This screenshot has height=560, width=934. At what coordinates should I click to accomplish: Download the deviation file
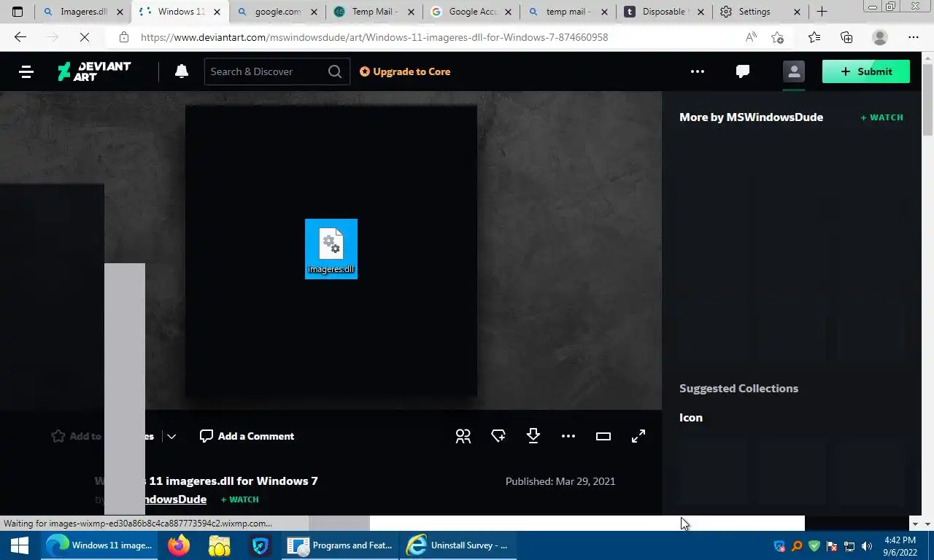click(x=533, y=436)
